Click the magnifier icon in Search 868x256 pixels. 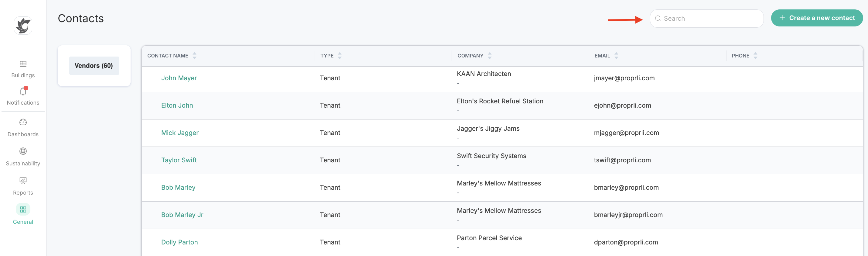coord(658,19)
